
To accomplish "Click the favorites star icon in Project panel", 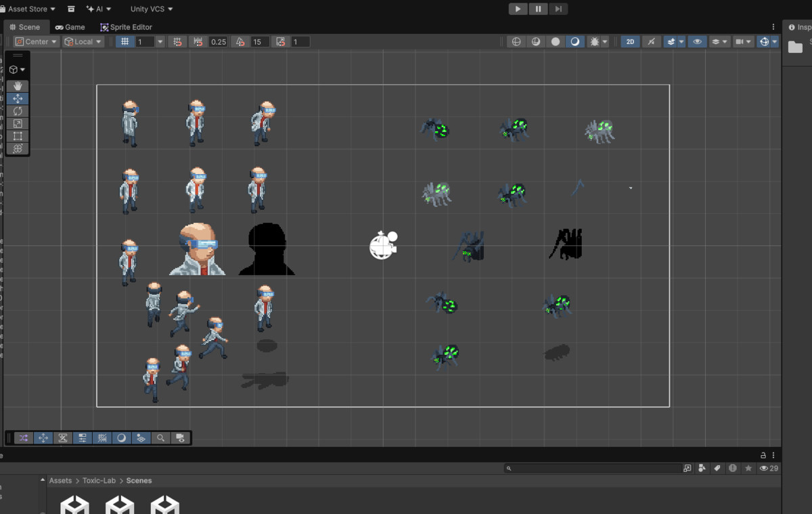I will click(x=748, y=468).
